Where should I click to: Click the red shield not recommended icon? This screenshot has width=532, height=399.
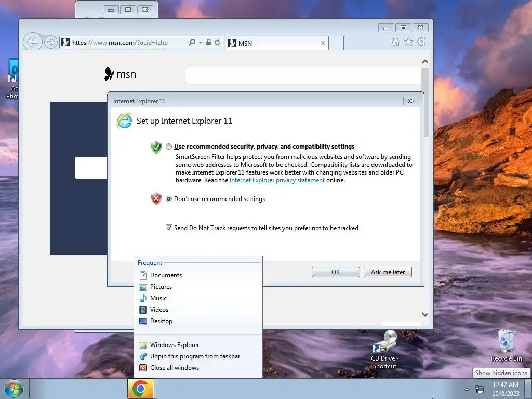pyautogui.click(x=156, y=198)
